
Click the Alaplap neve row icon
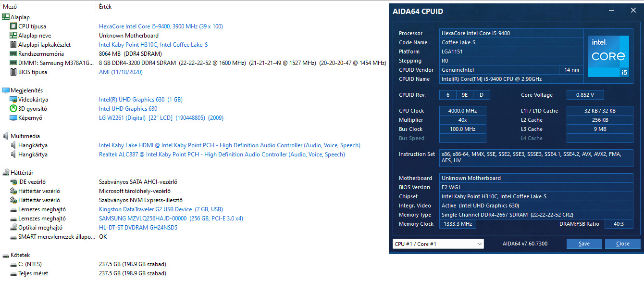pos(13,36)
